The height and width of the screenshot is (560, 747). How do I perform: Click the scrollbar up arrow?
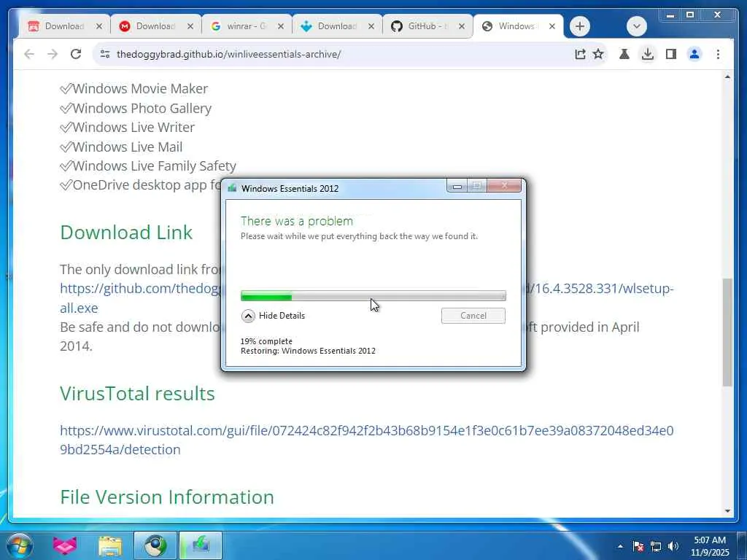(727, 77)
